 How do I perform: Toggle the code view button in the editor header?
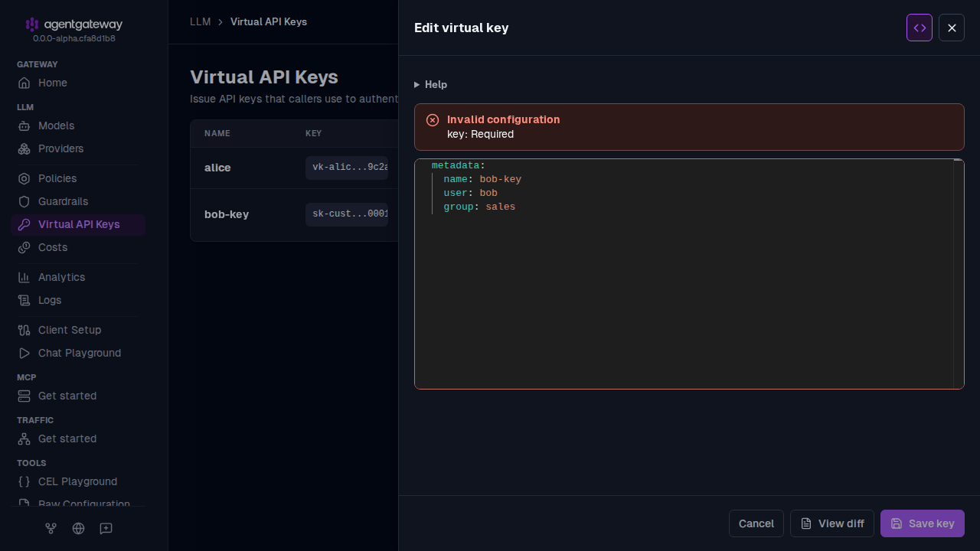pos(920,28)
